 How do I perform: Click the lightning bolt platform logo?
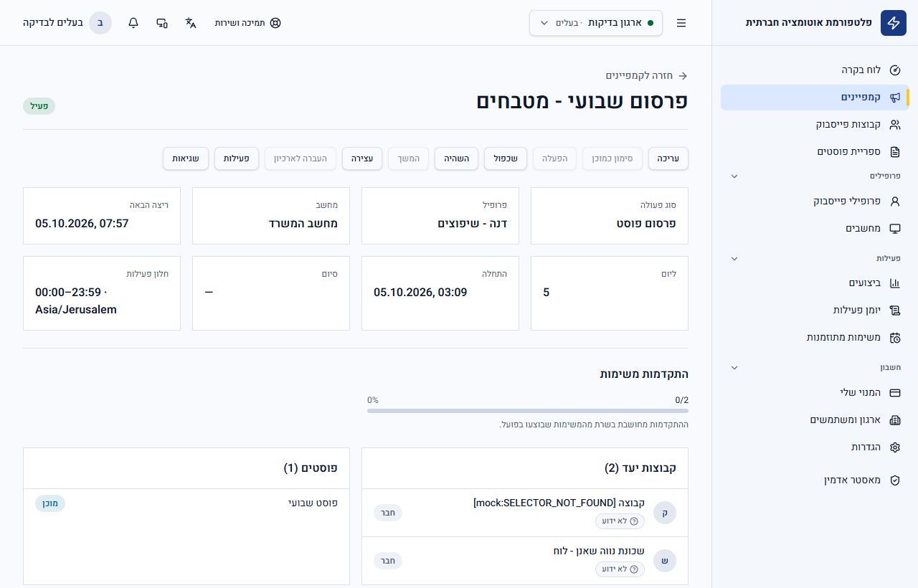894,23
